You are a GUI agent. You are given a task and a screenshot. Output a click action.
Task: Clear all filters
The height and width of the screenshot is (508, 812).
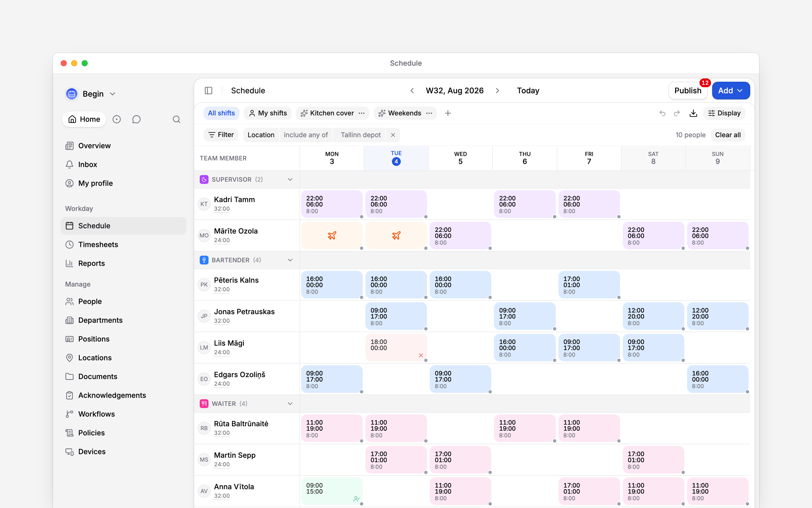(727, 135)
